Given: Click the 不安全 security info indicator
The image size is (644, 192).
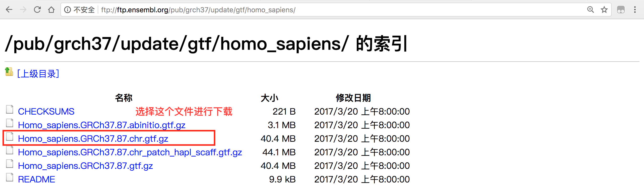Looking at the screenshot, I should pos(84,10).
